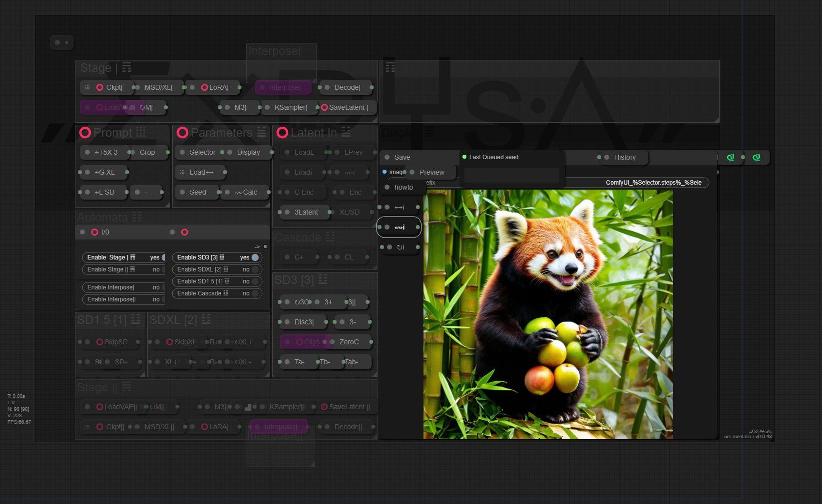Expand the Seed node via its dot

pos(182,192)
